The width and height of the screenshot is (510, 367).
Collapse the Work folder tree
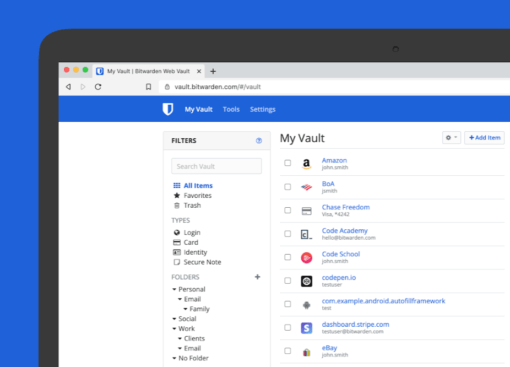coord(174,329)
